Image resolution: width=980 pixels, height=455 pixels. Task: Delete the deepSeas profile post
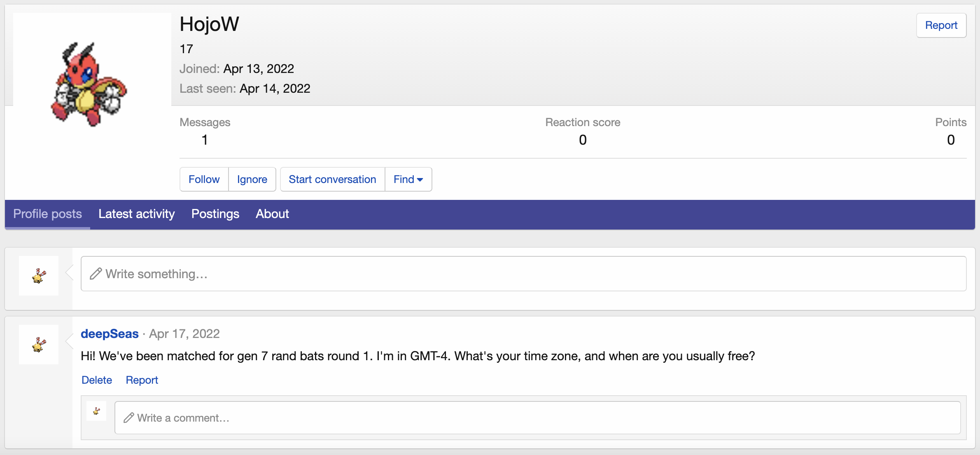97,380
